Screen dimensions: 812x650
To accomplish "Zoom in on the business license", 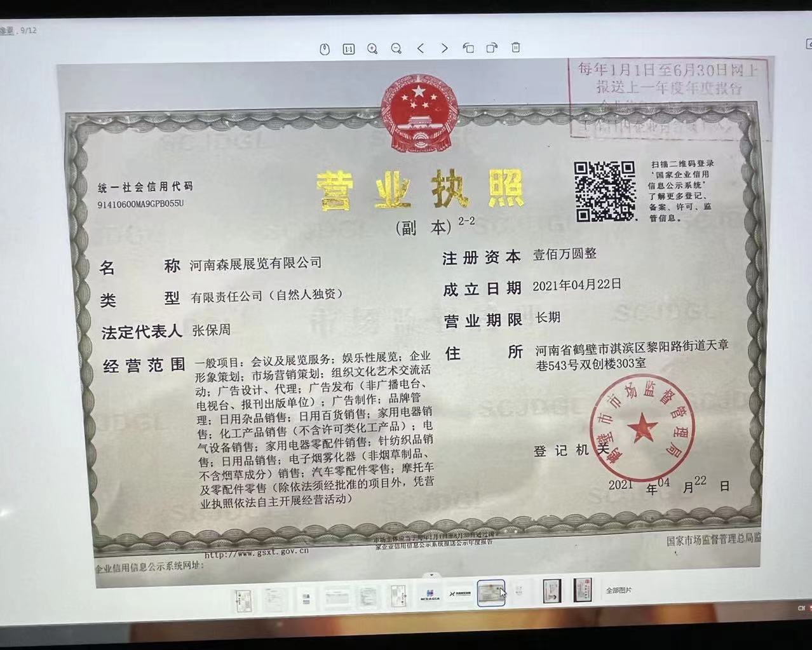I will click(x=372, y=48).
